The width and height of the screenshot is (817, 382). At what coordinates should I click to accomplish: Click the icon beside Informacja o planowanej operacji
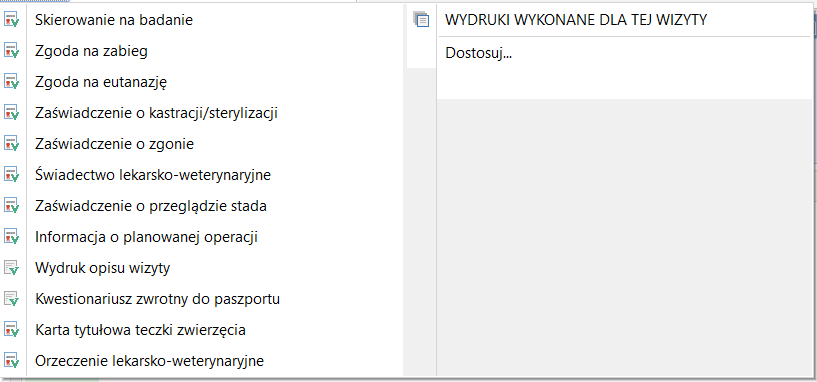tap(11, 237)
